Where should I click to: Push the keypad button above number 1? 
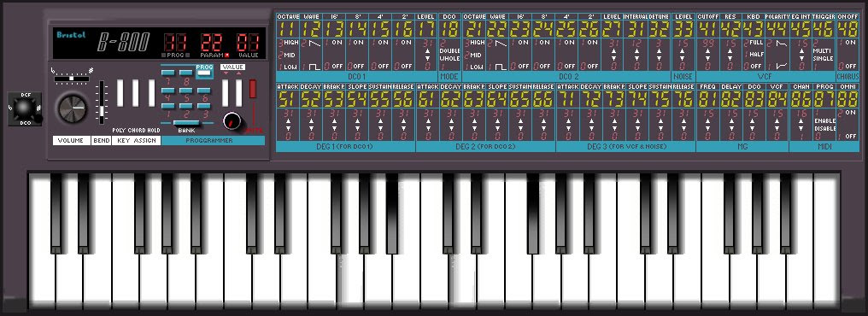coord(167,106)
